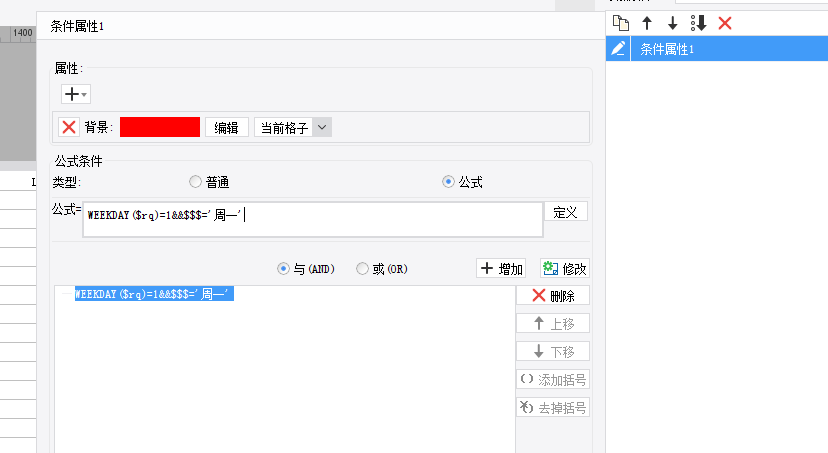Click the 增加 add button
The width and height of the screenshot is (828, 453).
click(501, 268)
